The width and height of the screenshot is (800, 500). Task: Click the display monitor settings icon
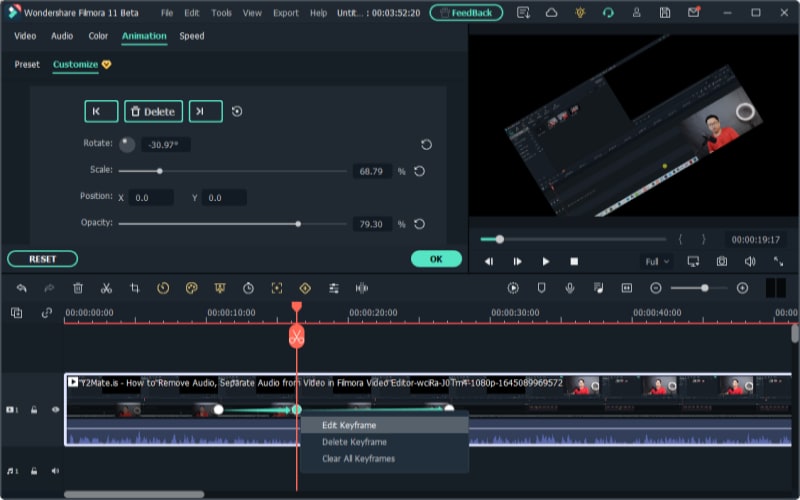pyautogui.click(x=693, y=261)
